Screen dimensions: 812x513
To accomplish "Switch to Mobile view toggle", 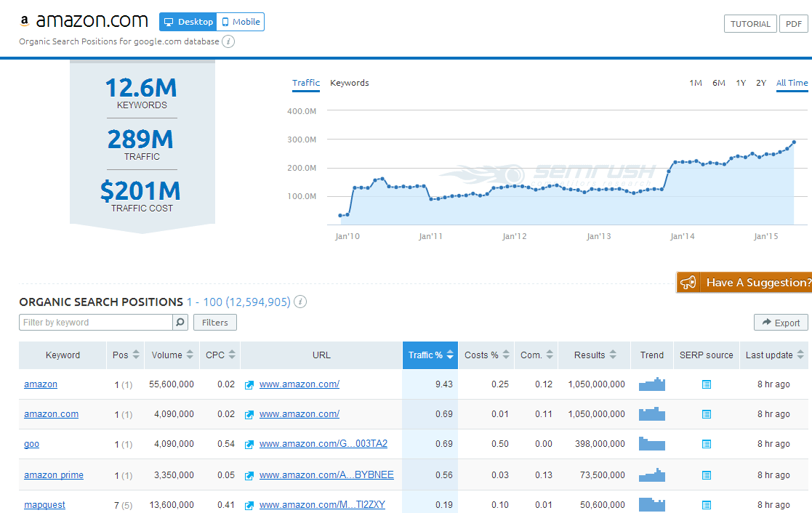I will [241, 22].
